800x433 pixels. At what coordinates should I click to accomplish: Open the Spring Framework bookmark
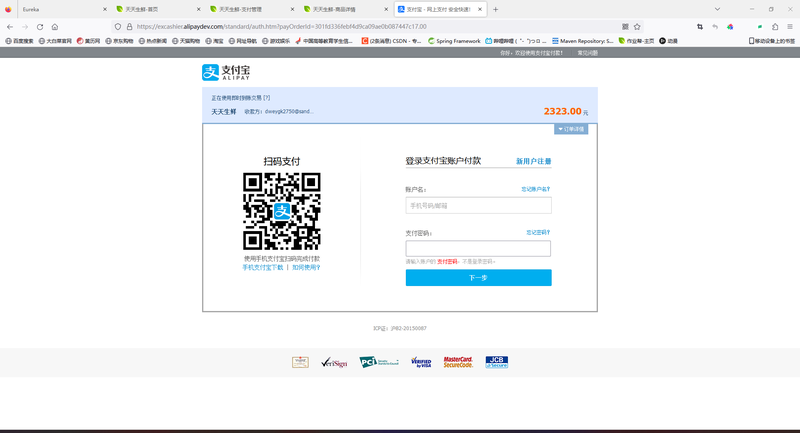454,41
